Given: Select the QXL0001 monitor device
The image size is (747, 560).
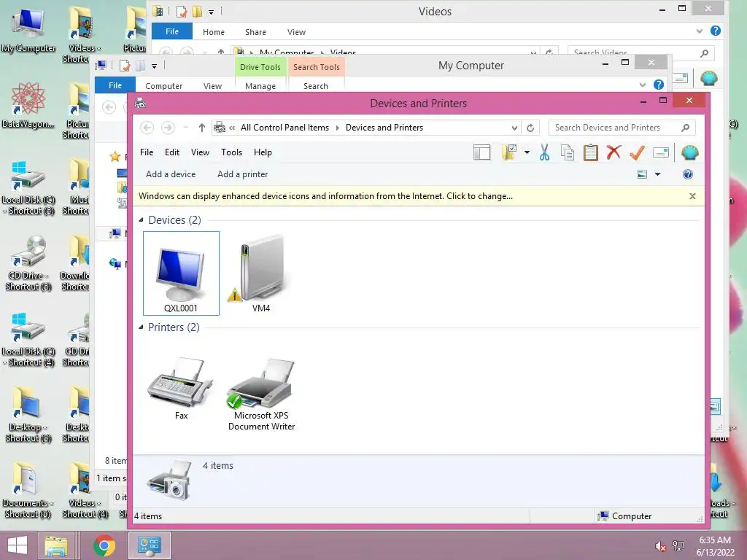Looking at the screenshot, I should pos(181,273).
